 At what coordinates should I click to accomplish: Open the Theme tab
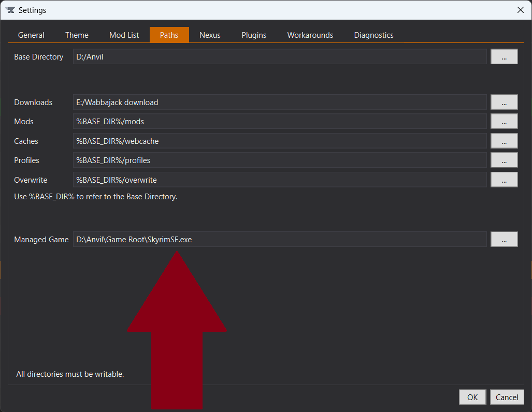pos(77,35)
